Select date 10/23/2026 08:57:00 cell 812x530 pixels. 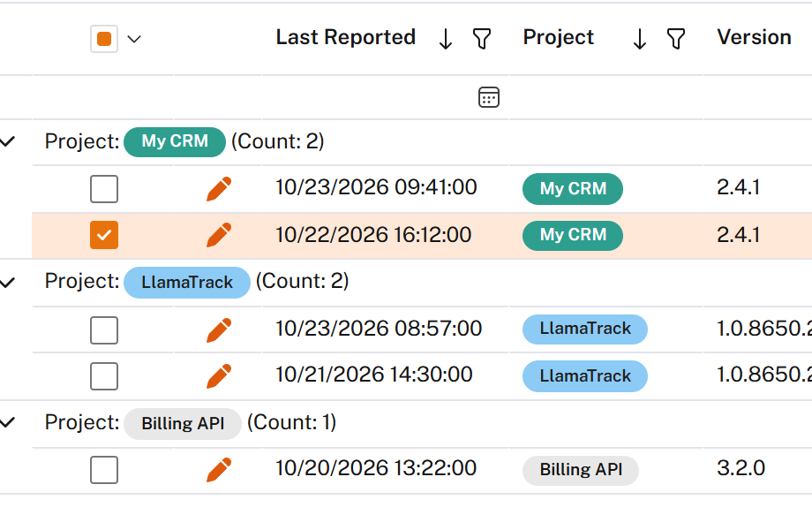379,329
